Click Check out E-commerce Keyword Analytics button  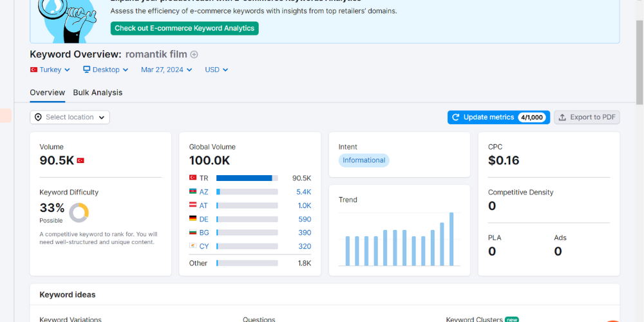pos(184,28)
